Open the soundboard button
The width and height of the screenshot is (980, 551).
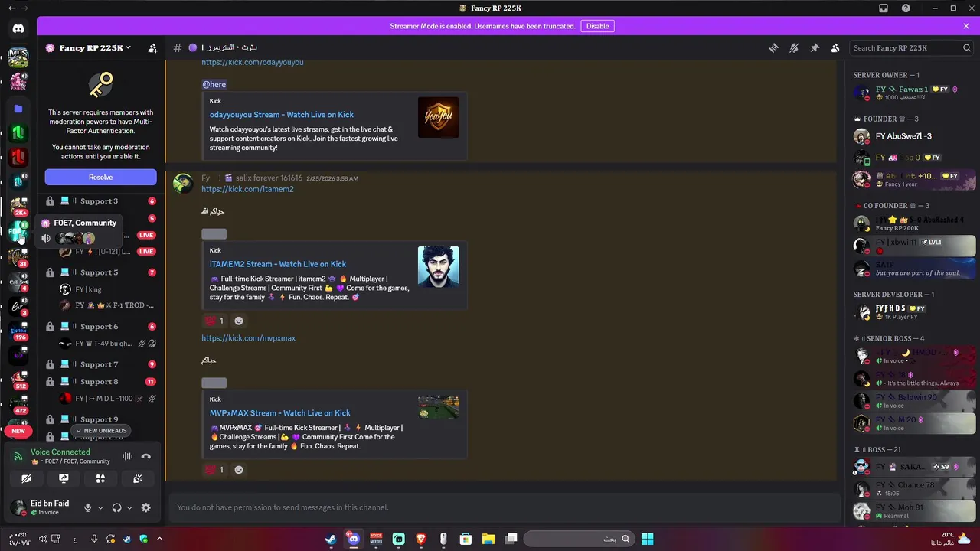tap(138, 478)
